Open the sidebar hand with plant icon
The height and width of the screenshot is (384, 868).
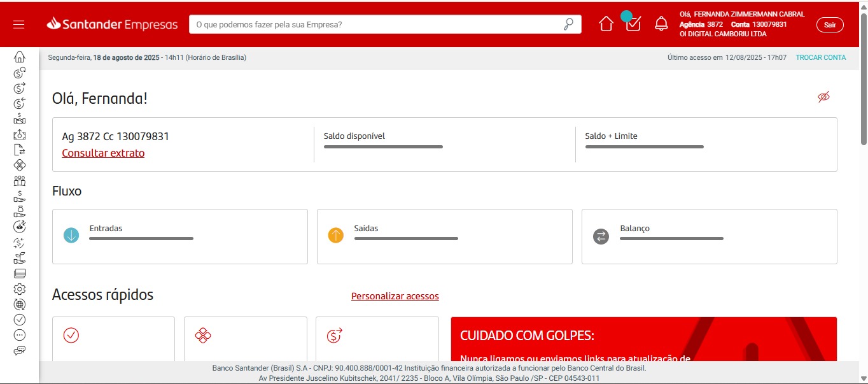pos(20,258)
